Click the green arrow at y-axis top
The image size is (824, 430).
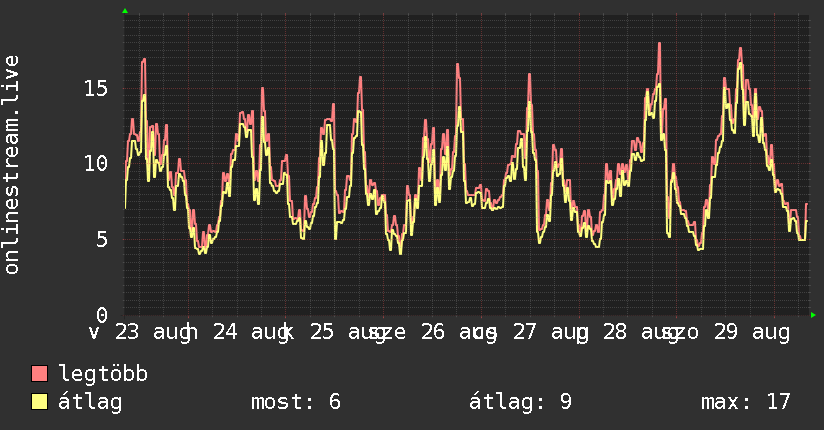tap(125, 11)
